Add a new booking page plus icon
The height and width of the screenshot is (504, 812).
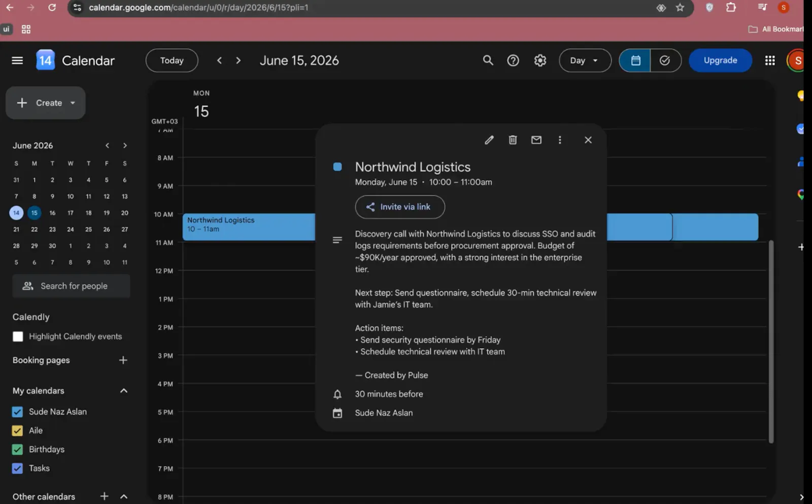[x=123, y=360]
